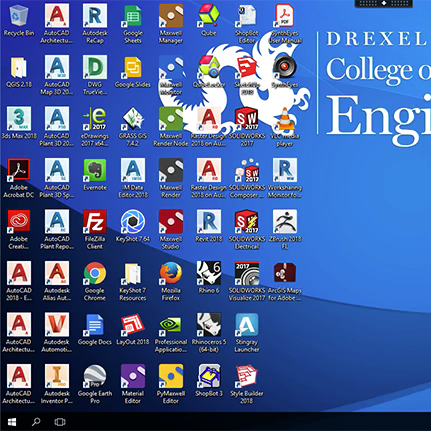431x431 pixels.
Task: Open VLC media player
Action: tap(285, 119)
